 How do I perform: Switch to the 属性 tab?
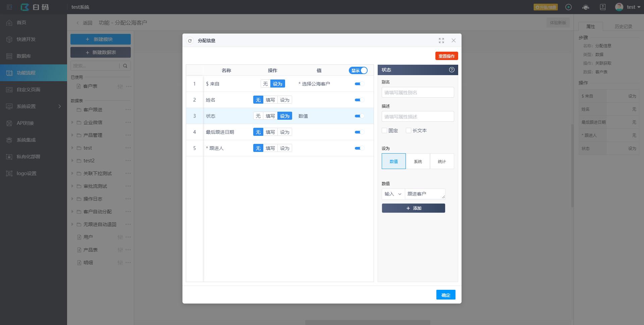[x=591, y=26]
